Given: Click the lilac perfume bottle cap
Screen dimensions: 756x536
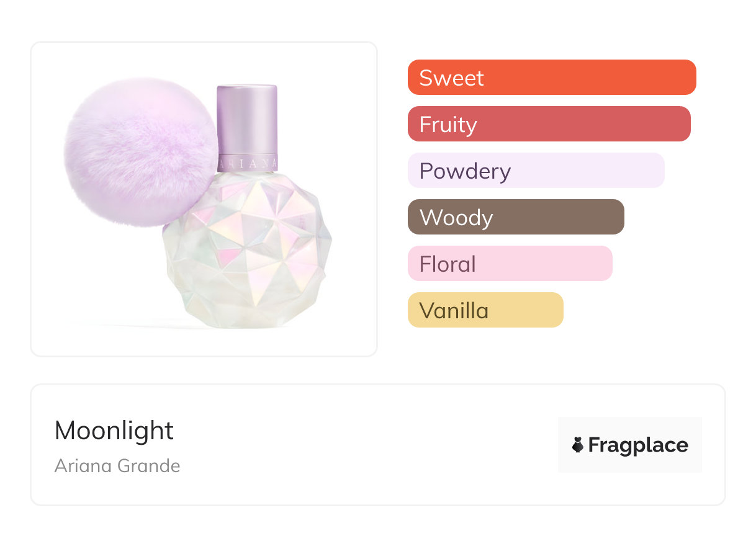Looking at the screenshot, I should pyautogui.click(x=246, y=119).
